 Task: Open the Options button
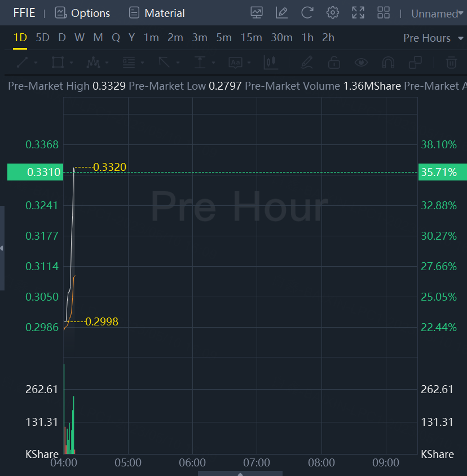pyautogui.click(x=82, y=13)
